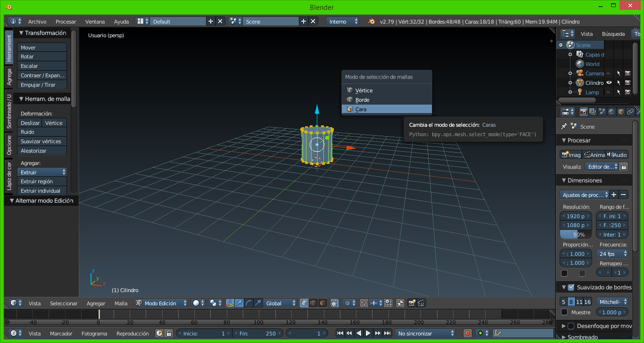Screen dimensions: 644x343
Task: Open the Constraints properties tab icon
Action: click(x=630, y=112)
